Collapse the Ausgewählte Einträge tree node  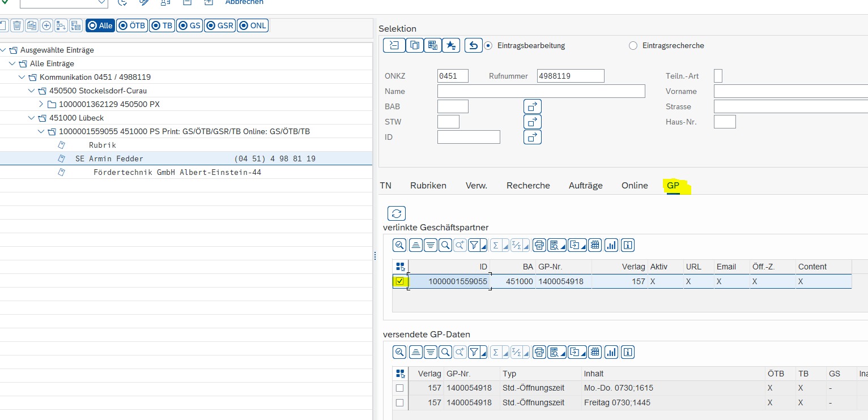pos(2,50)
